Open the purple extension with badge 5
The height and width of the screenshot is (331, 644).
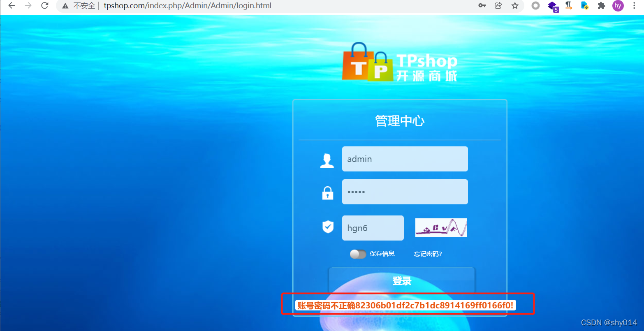click(553, 6)
